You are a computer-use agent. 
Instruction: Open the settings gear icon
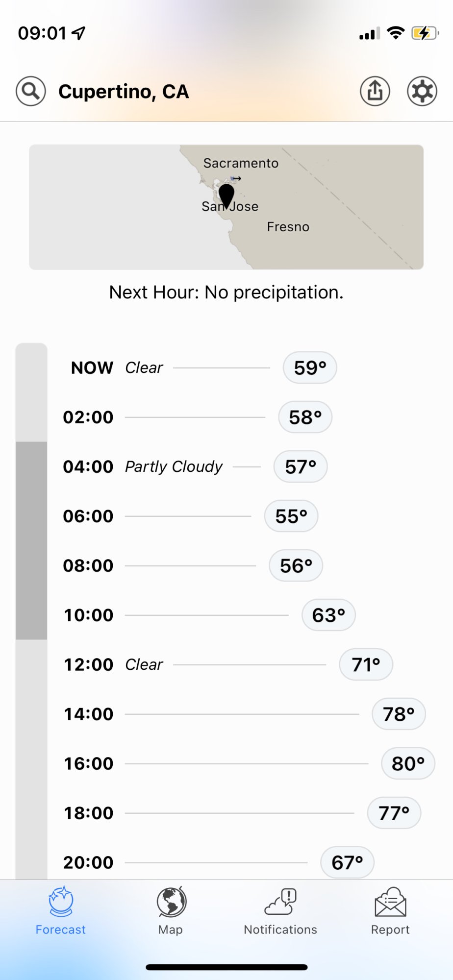(x=422, y=91)
